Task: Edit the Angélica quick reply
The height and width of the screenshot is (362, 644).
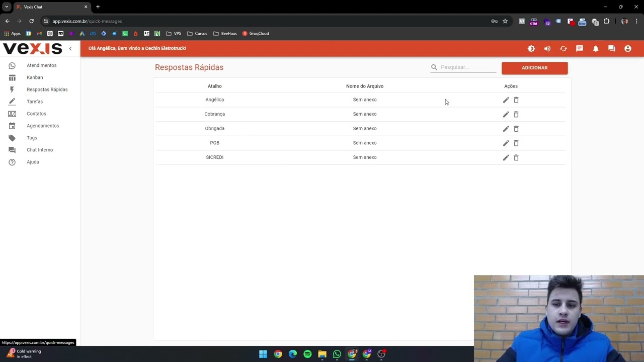Action: coord(506,100)
